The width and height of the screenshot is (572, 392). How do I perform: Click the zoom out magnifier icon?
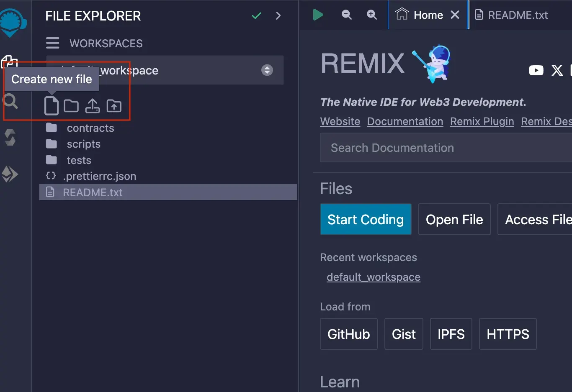tap(346, 15)
